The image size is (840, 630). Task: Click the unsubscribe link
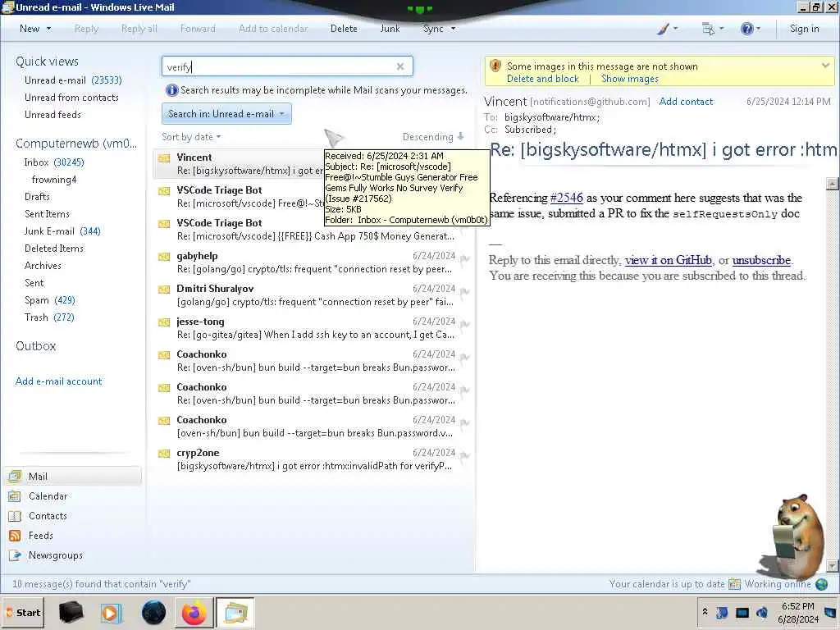pyautogui.click(x=761, y=260)
